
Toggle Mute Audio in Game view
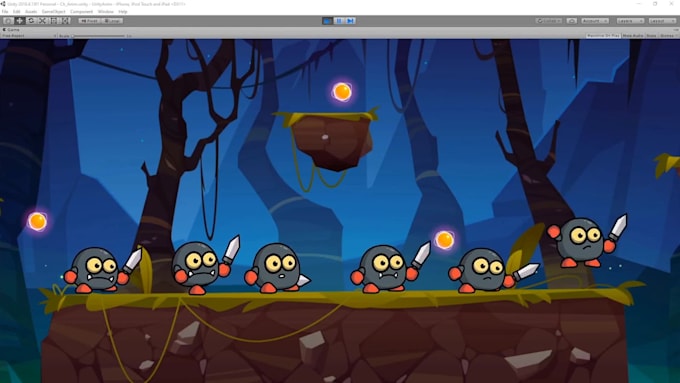coord(633,36)
